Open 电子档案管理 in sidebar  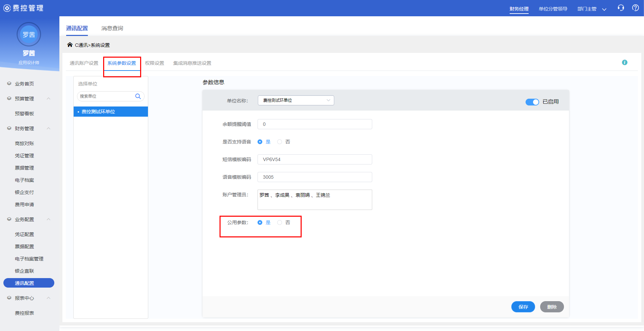(29, 259)
